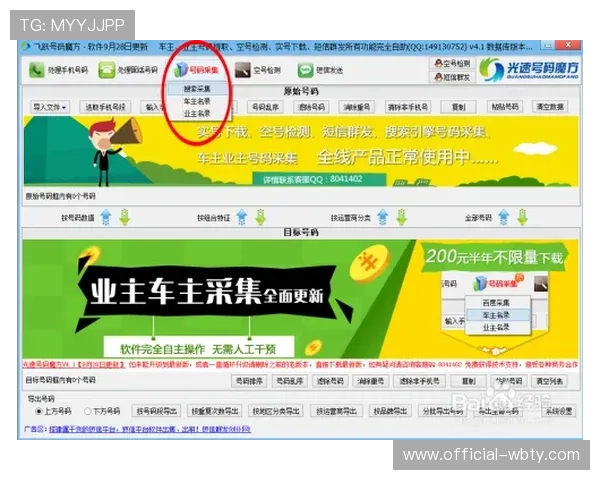The height and width of the screenshot is (480, 600).
Task: Open the blue 广告区 advertisement link
Action: [x=150, y=429]
